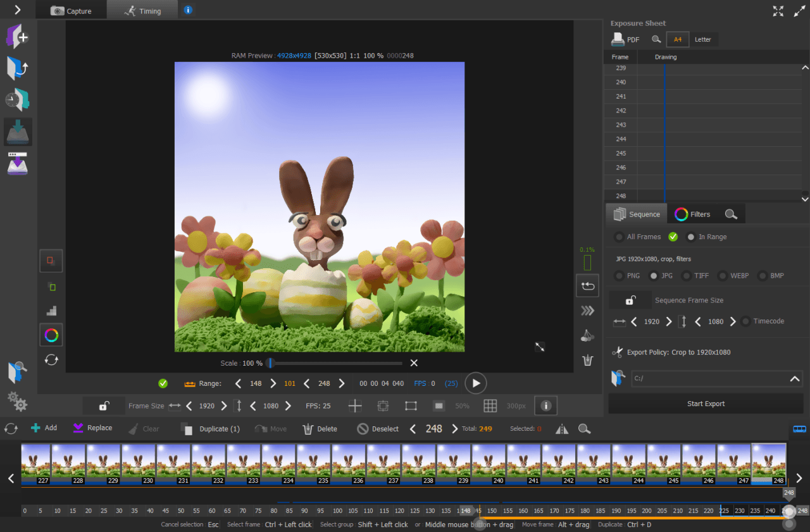Click the Delete frame trash icon

coord(308,429)
